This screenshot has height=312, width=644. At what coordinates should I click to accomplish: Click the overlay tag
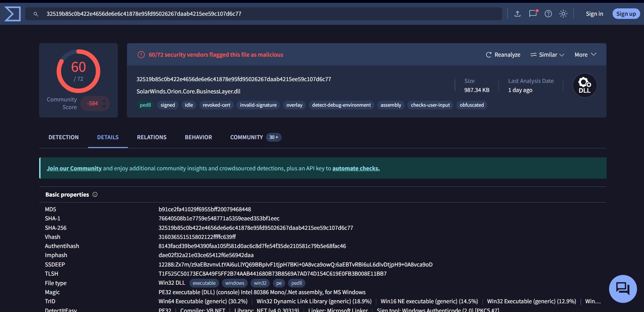pyautogui.click(x=294, y=105)
